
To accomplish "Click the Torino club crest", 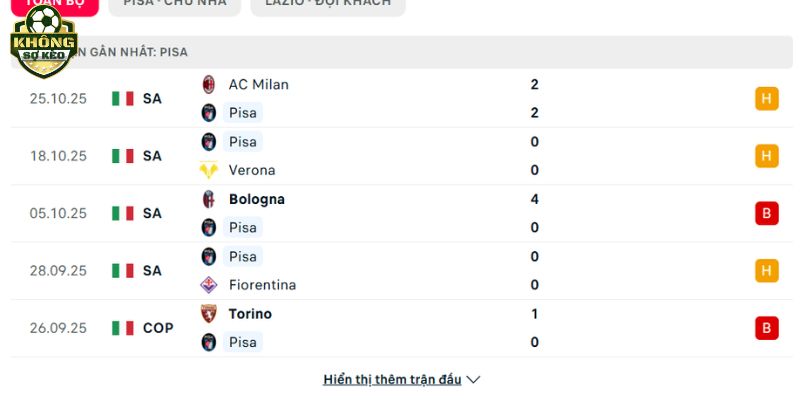I will point(209,314).
